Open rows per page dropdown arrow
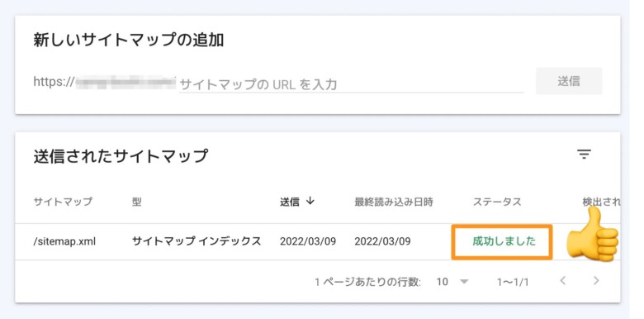Screen dimensions: 644x319 pos(464,282)
